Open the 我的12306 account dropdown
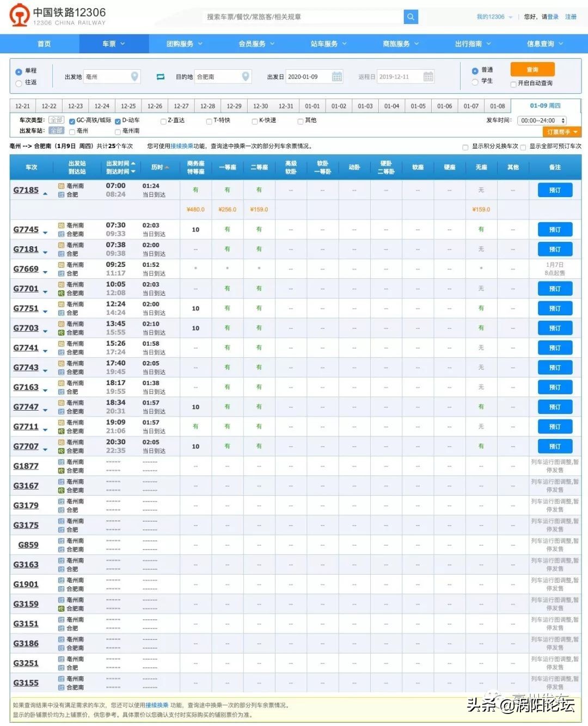The height and width of the screenshot is (726, 588). 494,17
